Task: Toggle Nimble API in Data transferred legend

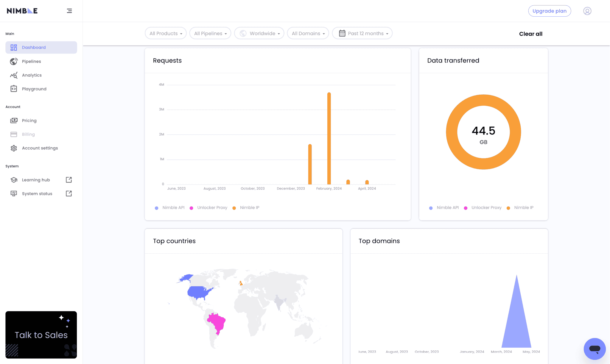Action: [444, 208]
